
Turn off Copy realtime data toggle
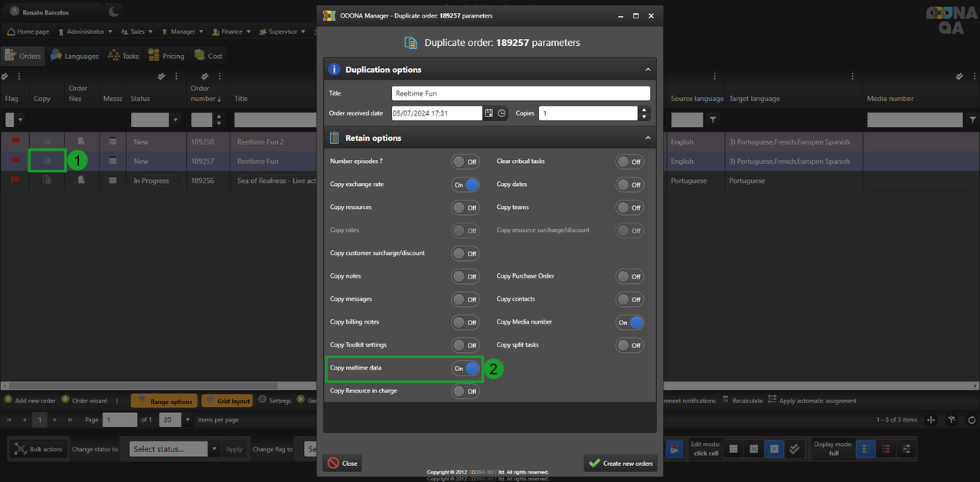click(x=465, y=368)
